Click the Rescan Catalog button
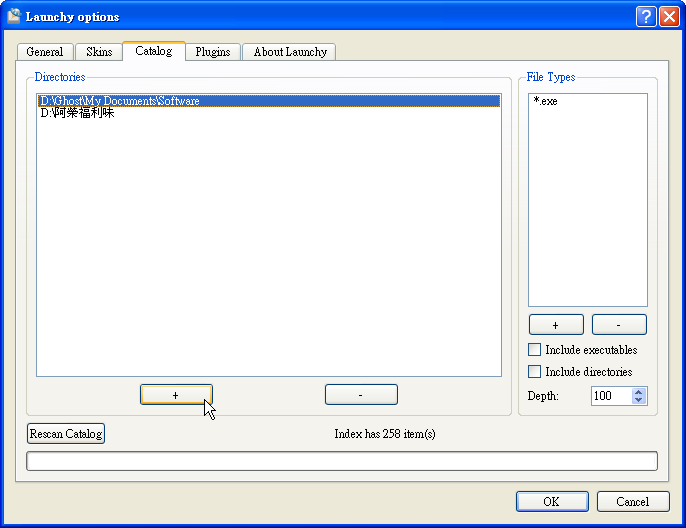 click(x=66, y=434)
